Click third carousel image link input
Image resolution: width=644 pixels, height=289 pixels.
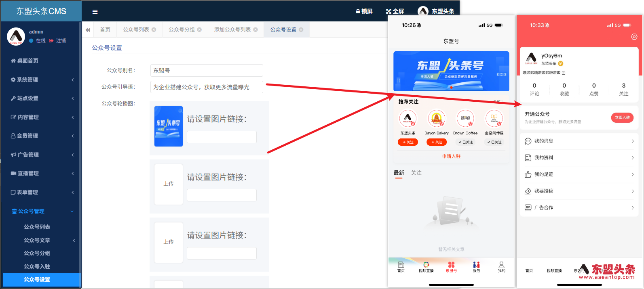[222, 253]
